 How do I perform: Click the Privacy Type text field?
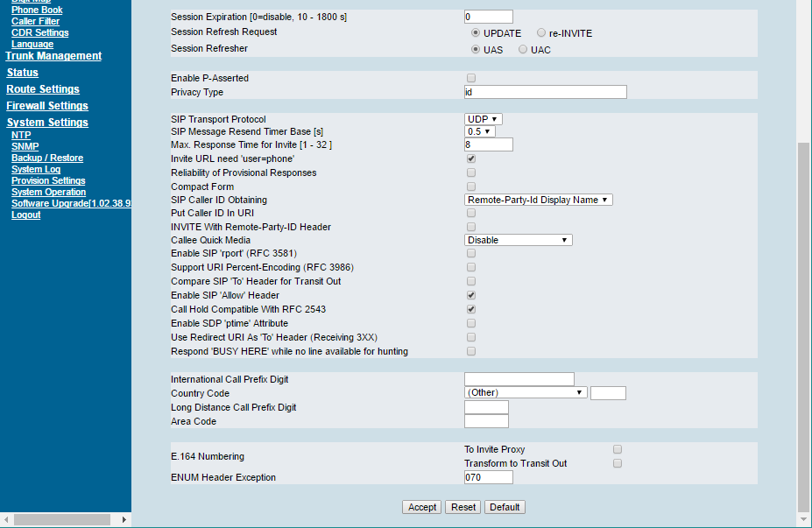(545, 92)
